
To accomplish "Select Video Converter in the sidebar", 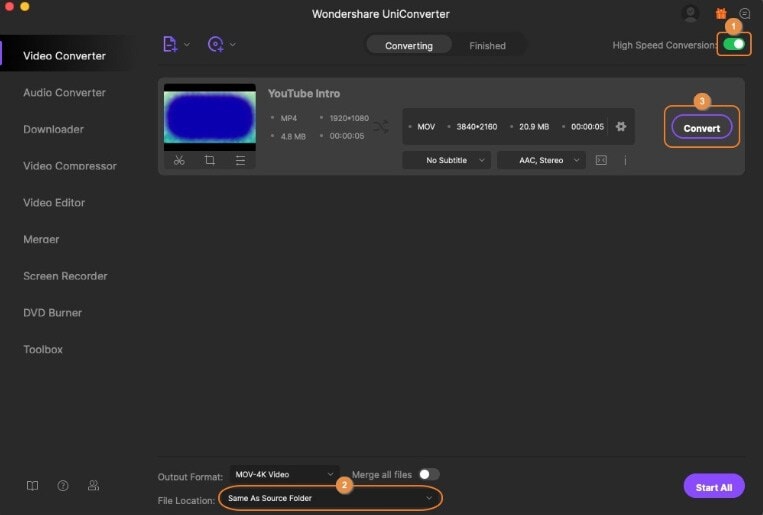I will point(64,56).
